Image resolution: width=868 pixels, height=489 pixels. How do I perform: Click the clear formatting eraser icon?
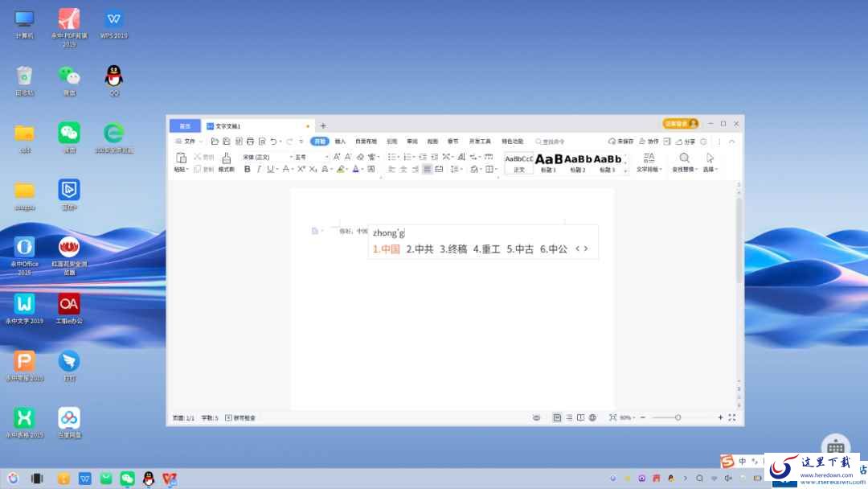360,158
